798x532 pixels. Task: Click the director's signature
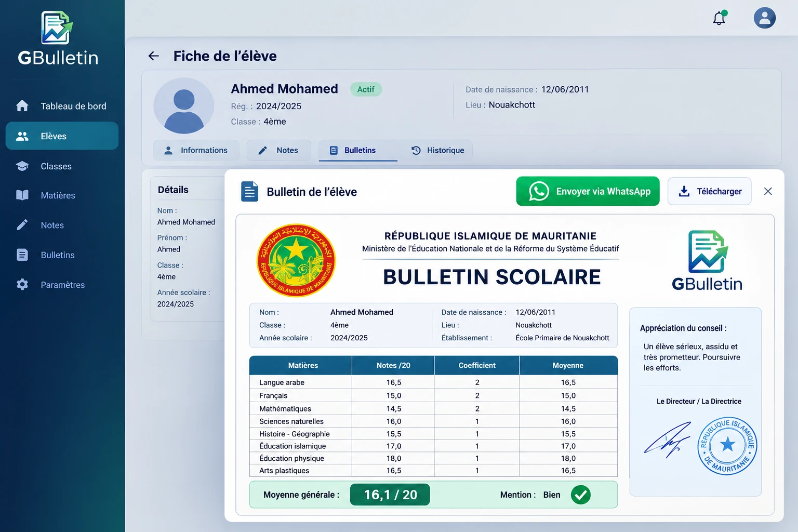click(668, 440)
